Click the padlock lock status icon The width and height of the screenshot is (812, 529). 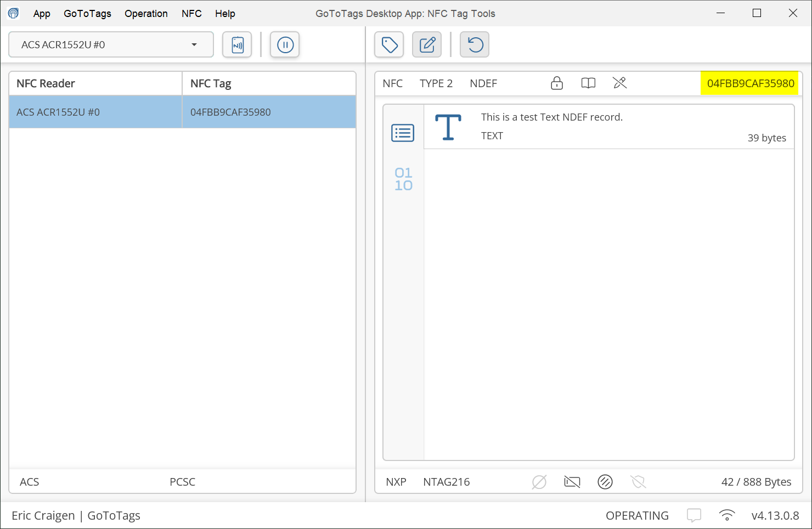point(557,83)
